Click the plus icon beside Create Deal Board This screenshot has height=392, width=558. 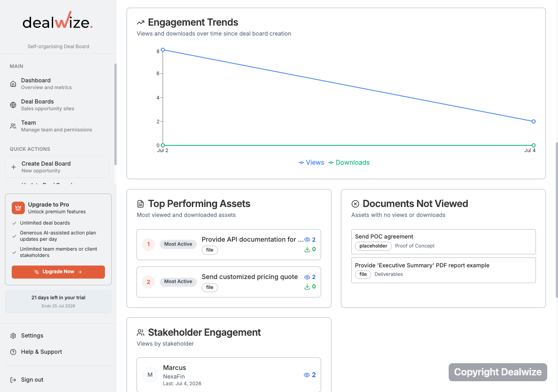pyautogui.click(x=14, y=167)
